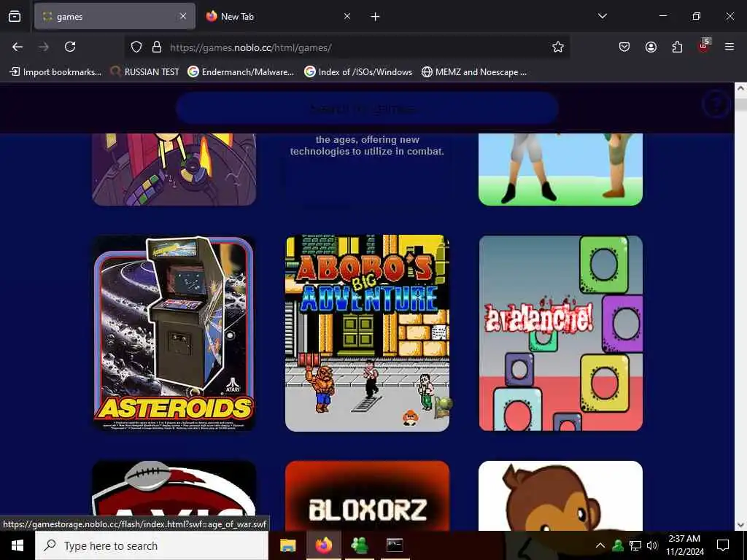This screenshot has height=560, width=747.
Task: Click the Search for games field
Action: pyautogui.click(x=367, y=109)
